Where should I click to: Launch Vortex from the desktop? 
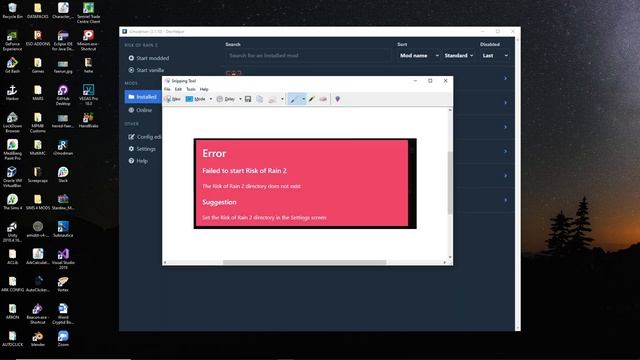[x=63, y=284]
